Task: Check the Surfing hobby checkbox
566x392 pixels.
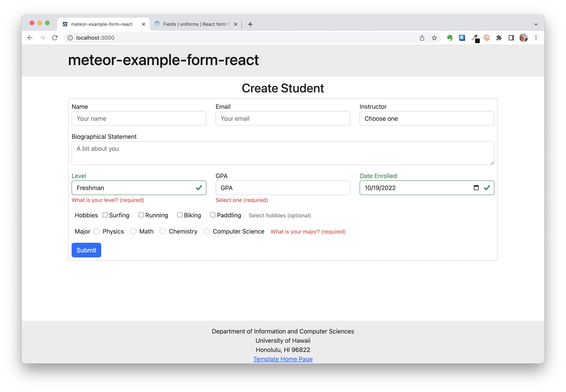Action: click(105, 215)
